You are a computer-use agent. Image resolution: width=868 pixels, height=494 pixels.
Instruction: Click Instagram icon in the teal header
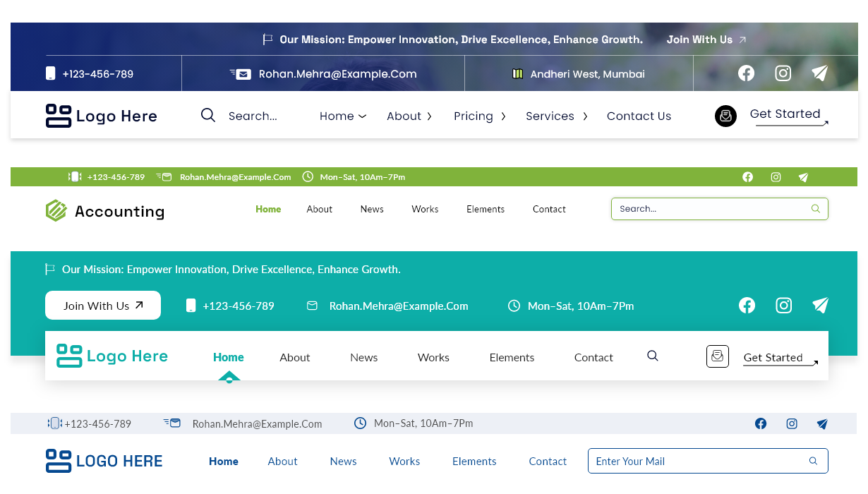tap(783, 306)
